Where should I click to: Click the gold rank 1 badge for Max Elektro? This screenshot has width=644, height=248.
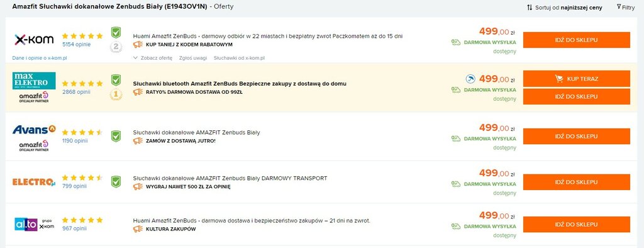pyautogui.click(x=116, y=94)
